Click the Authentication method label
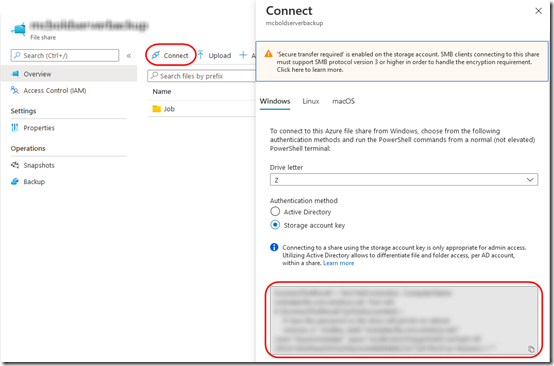Image resolution: width=554 pixels, height=366 pixels. pos(303,201)
